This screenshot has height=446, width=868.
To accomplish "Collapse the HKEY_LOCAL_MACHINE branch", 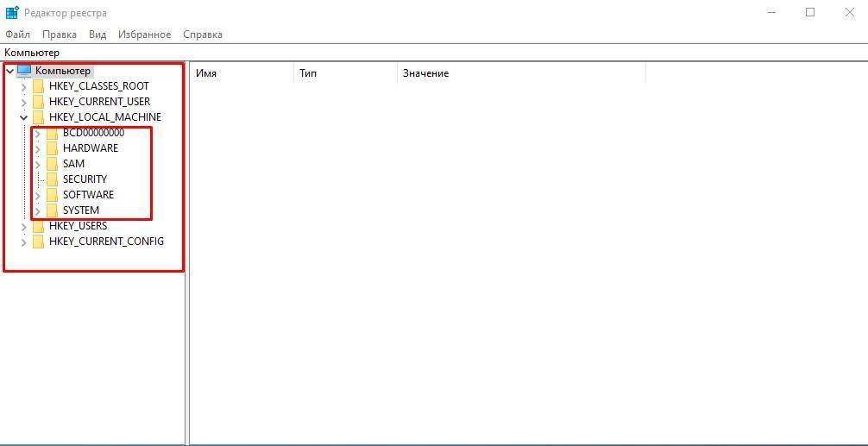I will pos(23,117).
